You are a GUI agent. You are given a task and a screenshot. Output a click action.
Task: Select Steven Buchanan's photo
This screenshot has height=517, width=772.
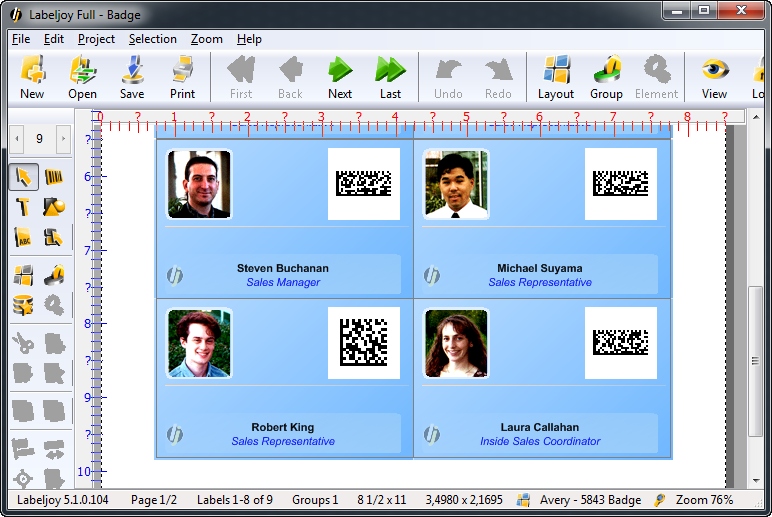coord(199,184)
